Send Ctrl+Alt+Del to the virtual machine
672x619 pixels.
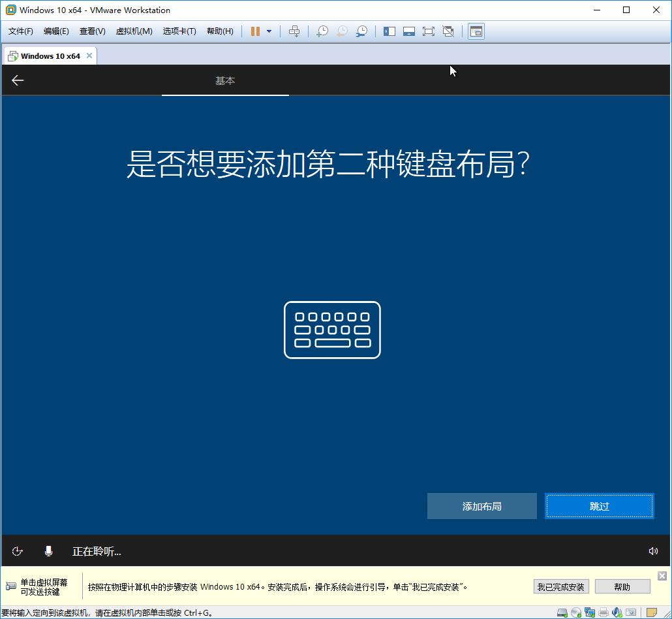click(x=295, y=31)
